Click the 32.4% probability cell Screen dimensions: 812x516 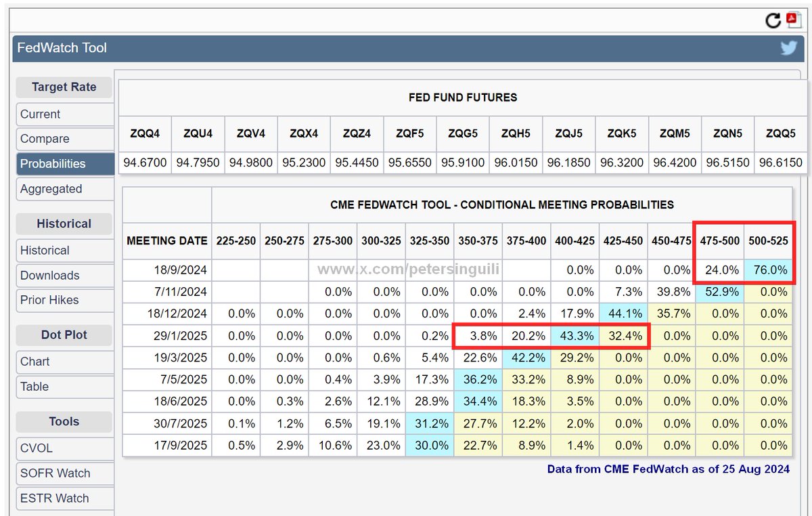623,336
